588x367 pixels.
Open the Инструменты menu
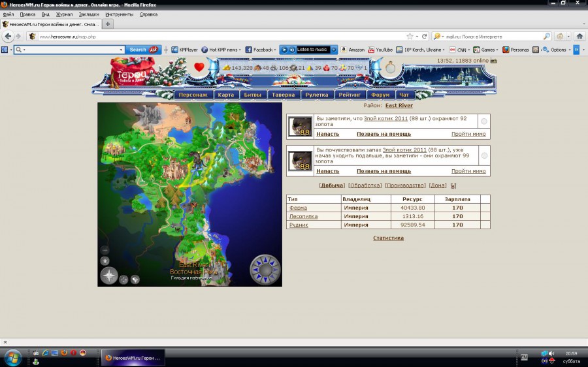(120, 14)
